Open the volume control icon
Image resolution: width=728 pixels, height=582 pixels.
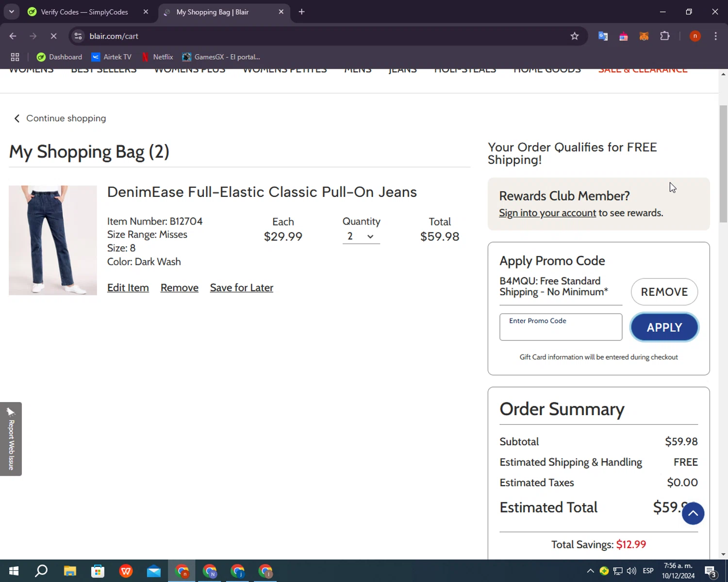tap(631, 571)
